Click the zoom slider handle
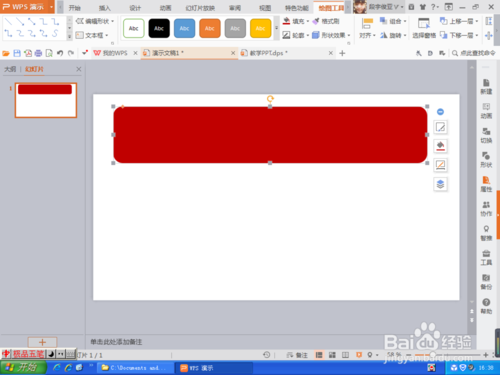Screen dimensions: 500x375 click(x=433, y=355)
